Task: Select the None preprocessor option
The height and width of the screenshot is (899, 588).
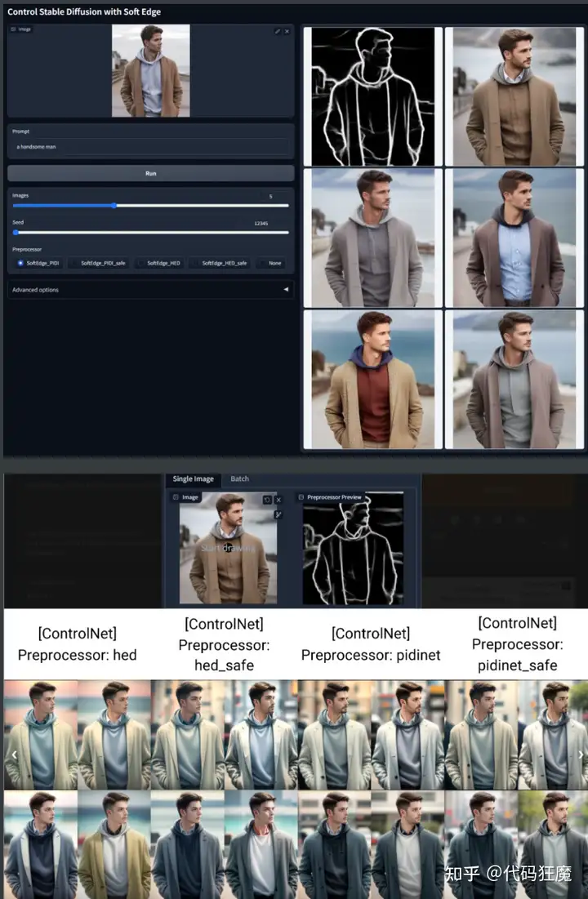Action: pyautogui.click(x=271, y=263)
